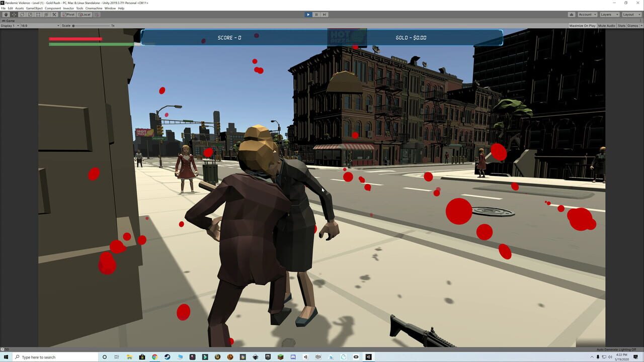This screenshot has width=644, height=362.
Task: Activate the combined Transform tool
Action: click(46, 14)
